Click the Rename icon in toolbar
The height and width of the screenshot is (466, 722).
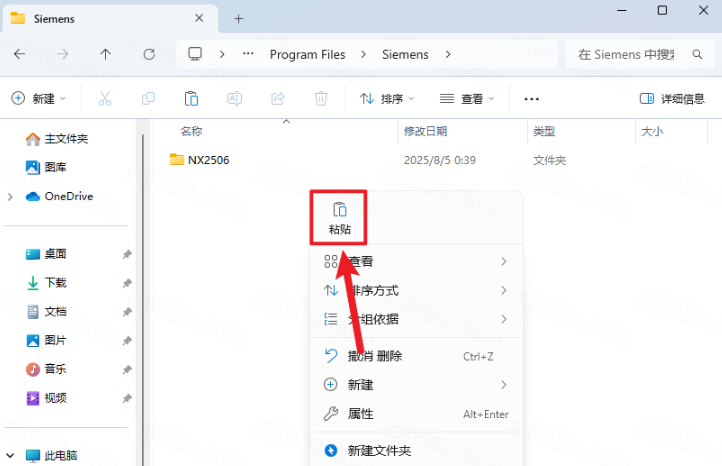[234, 98]
